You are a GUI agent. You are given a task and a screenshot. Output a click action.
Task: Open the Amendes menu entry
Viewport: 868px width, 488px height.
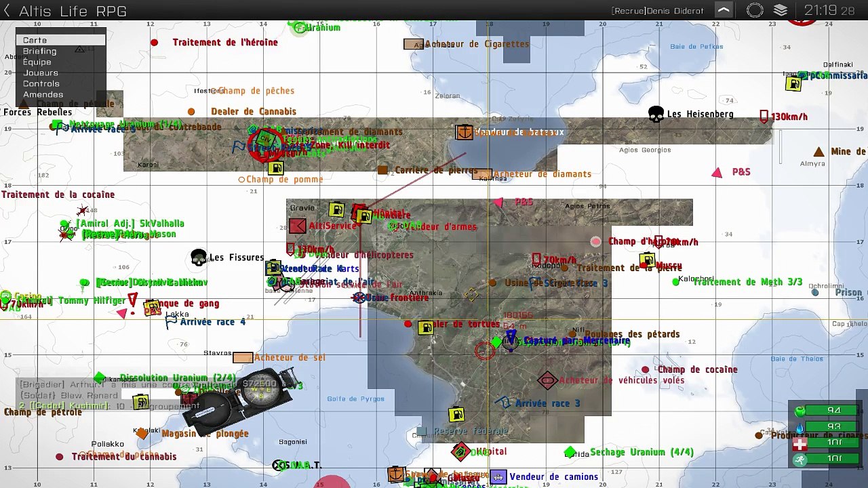click(60, 94)
